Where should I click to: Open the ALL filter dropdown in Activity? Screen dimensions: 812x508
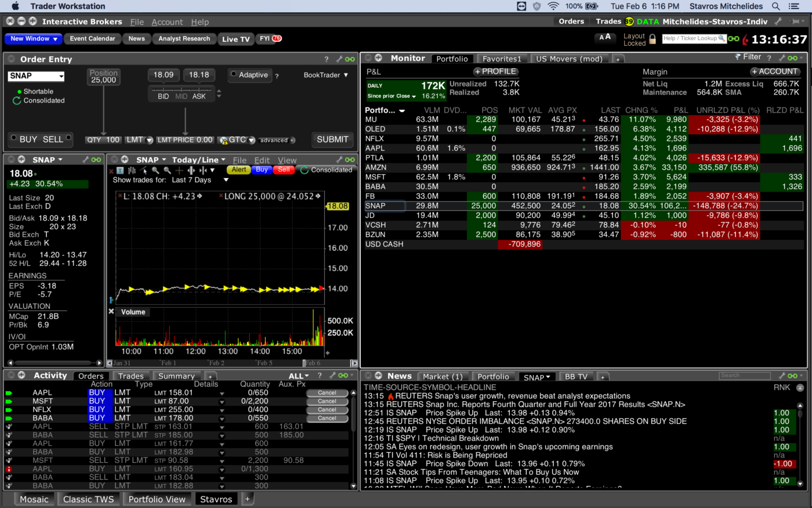pyautogui.click(x=299, y=376)
